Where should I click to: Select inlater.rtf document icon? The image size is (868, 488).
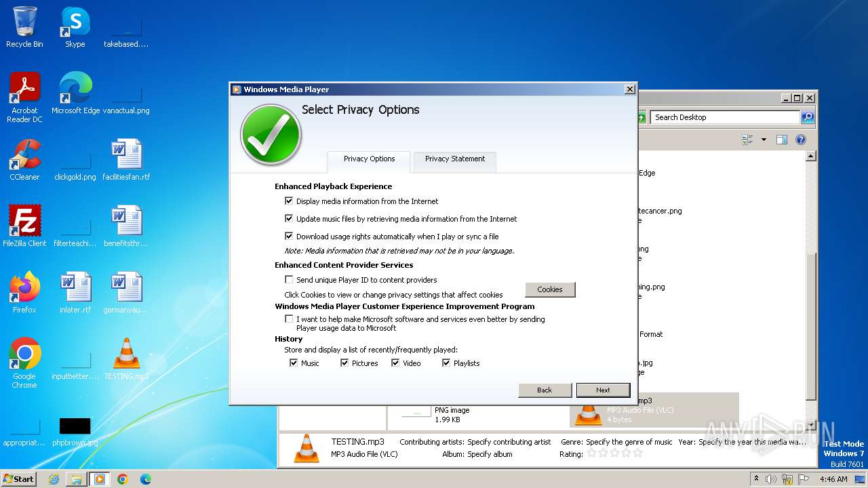tap(75, 293)
